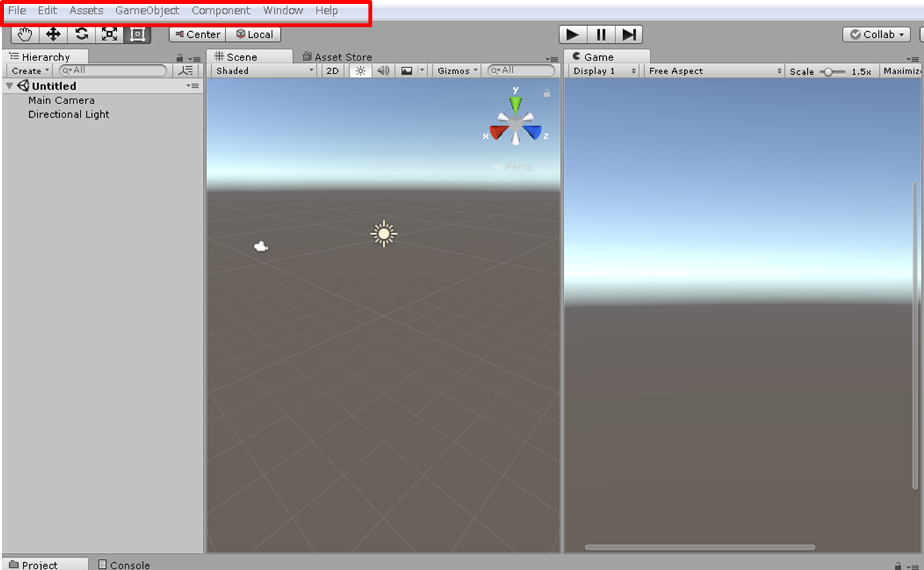The height and width of the screenshot is (570, 924).
Task: Select the Scale tool
Action: tap(109, 34)
